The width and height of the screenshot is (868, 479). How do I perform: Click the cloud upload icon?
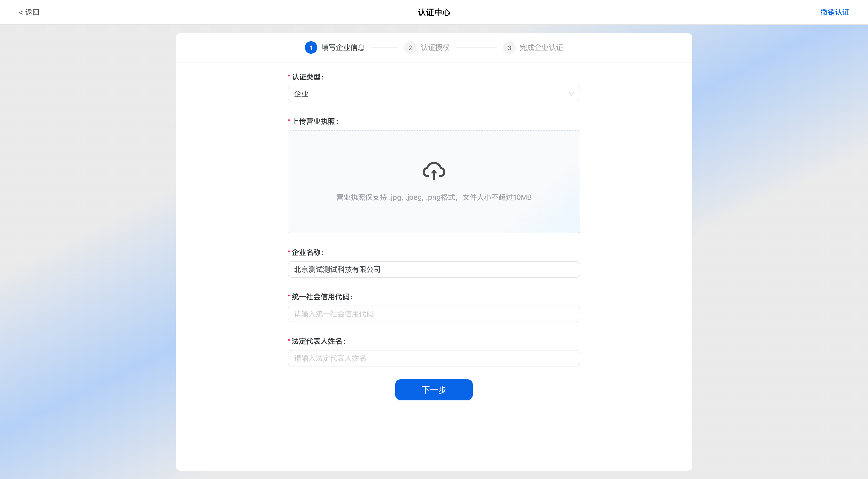[x=434, y=171]
